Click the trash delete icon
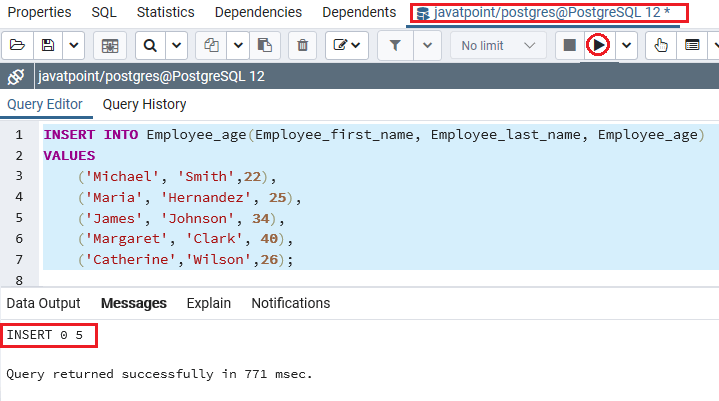 click(303, 45)
